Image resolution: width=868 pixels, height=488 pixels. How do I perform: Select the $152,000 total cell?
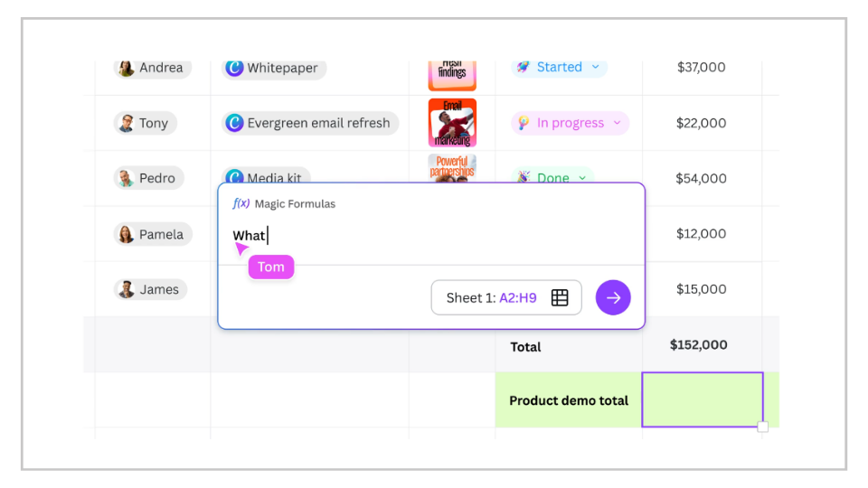point(698,344)
